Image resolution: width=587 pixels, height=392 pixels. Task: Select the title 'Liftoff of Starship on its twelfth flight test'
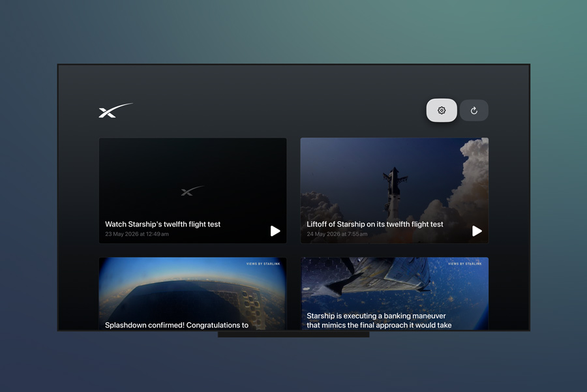375,224
